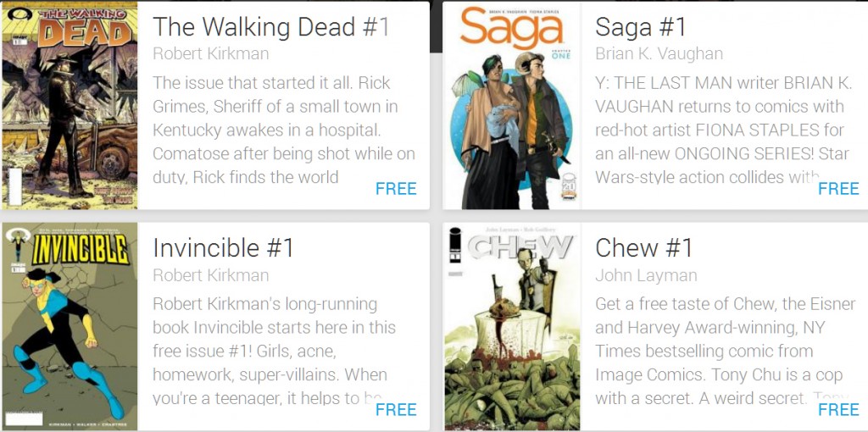Open The Walking Dead #1 cover thumbnail
The height and width of the screenshot is (432, 868).
70,105
